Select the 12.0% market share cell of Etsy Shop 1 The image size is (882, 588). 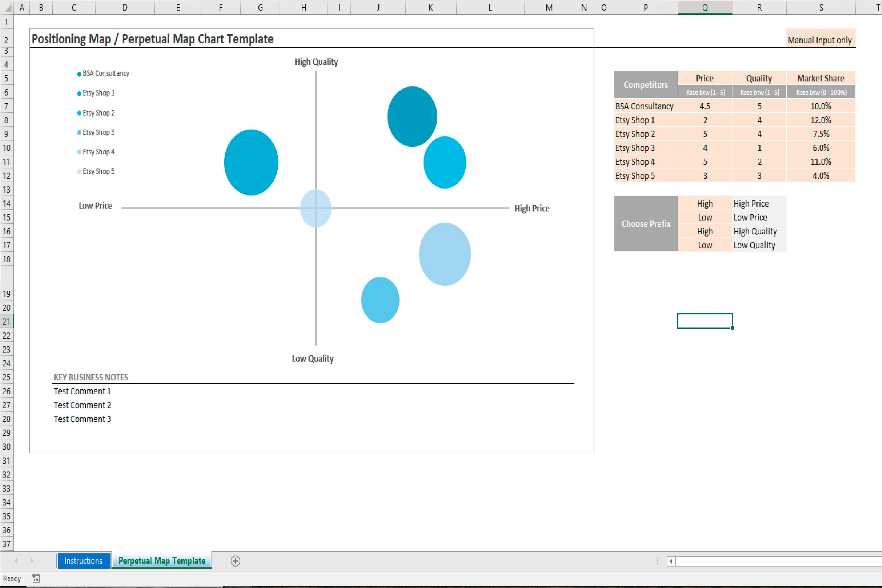coord(821,120)
